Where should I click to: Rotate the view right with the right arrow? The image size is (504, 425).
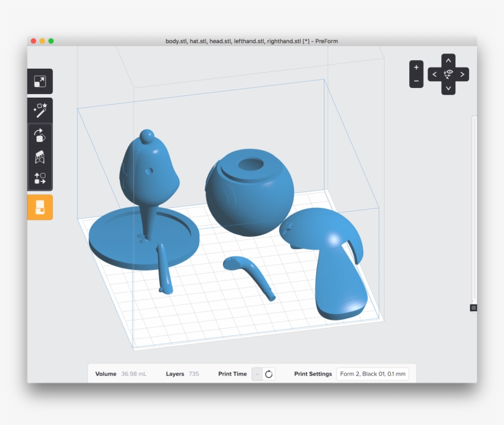[x=461, y=73]
